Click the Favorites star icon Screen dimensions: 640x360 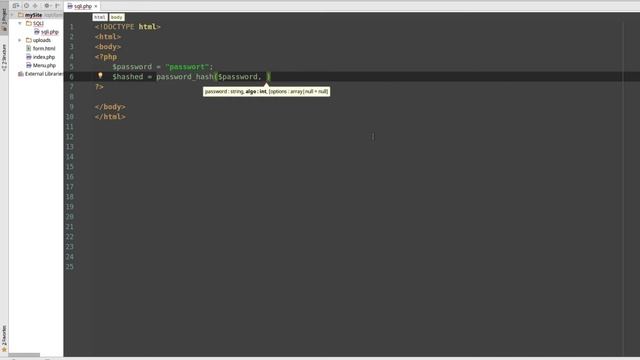pyautogui.click(x=4, y=350)
